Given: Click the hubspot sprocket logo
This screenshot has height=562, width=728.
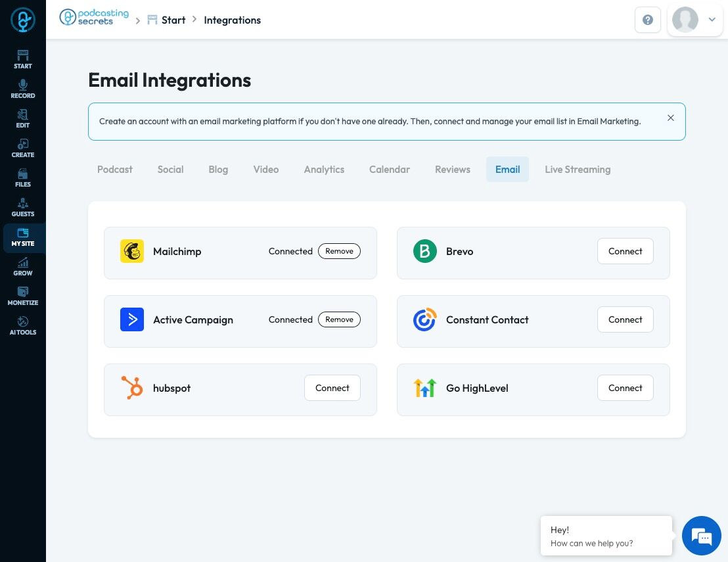Looking at the screenshot, I should (132, 388).
